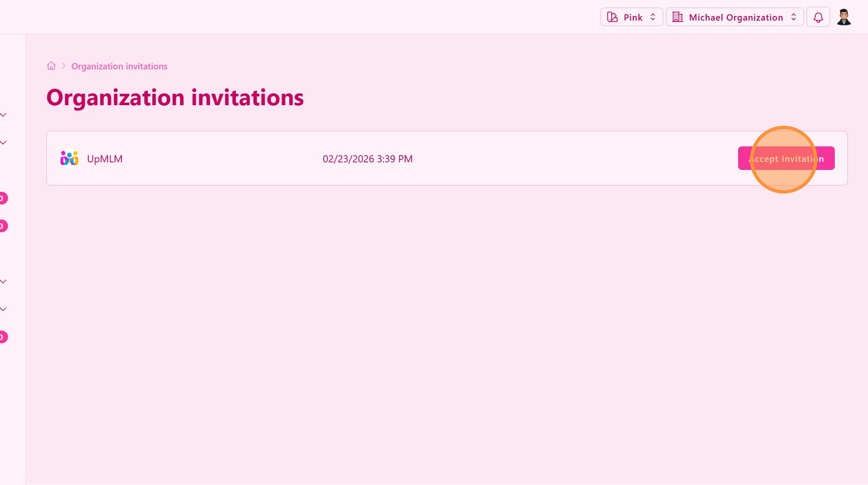Viewport: 868px width, 485px height.
Task: Click the Organization invitations breadcrumb link
Action: 119,66
